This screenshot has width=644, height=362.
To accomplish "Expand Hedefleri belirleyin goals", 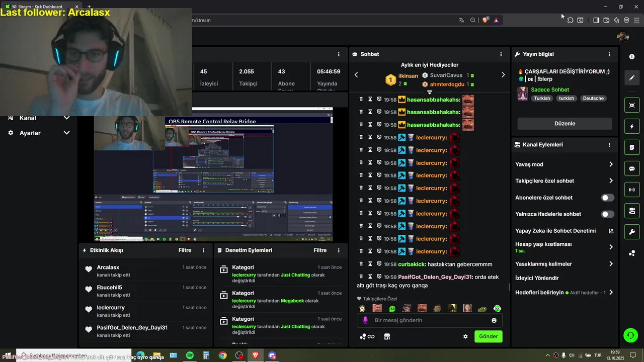I will click(611, 292).
